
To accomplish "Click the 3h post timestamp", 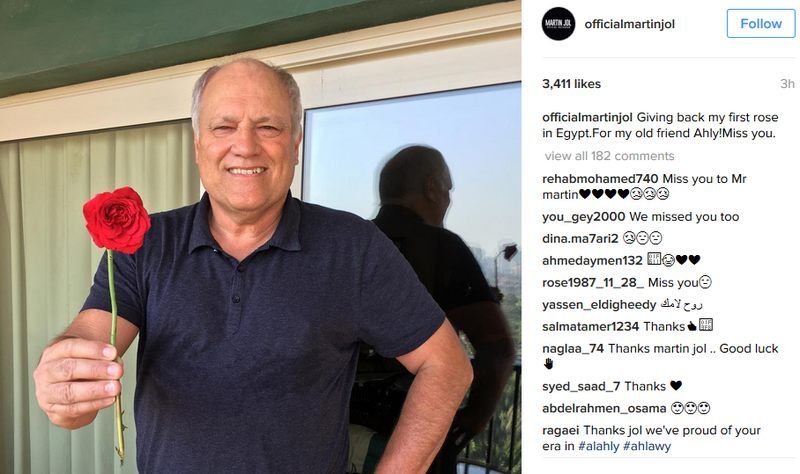I will [x=787, y=84].
